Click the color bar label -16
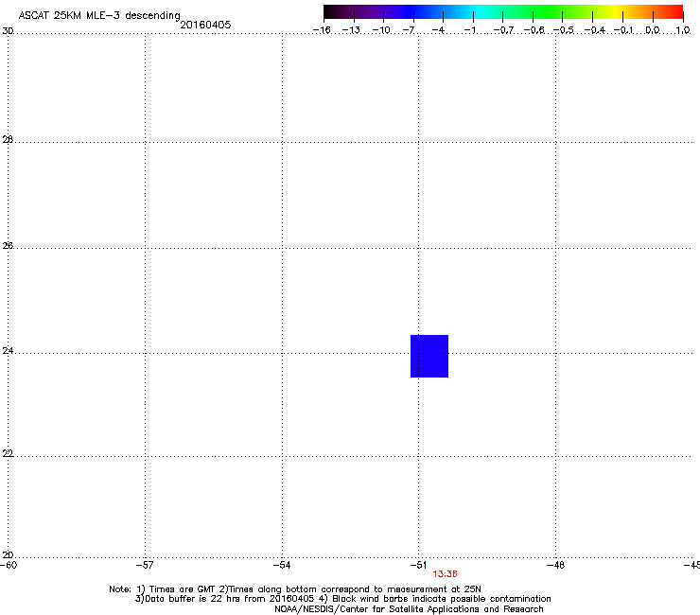Screen dimensions: 700x615 point(322,30)
